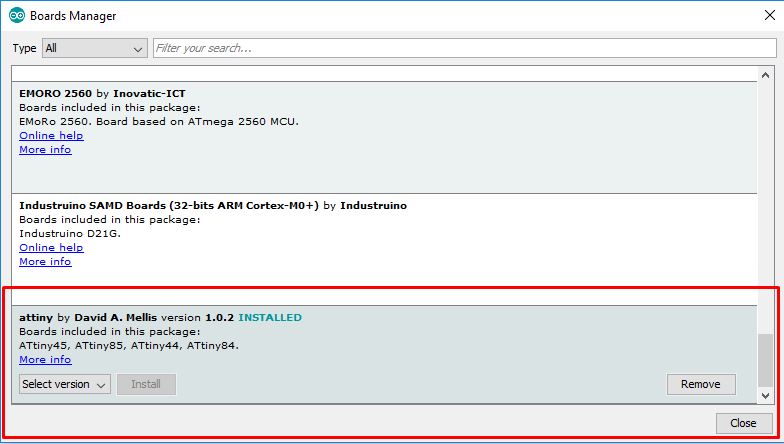Open More info link for EMORO 2560
This screenshot has height=444, width=784.
pos(45,150)
